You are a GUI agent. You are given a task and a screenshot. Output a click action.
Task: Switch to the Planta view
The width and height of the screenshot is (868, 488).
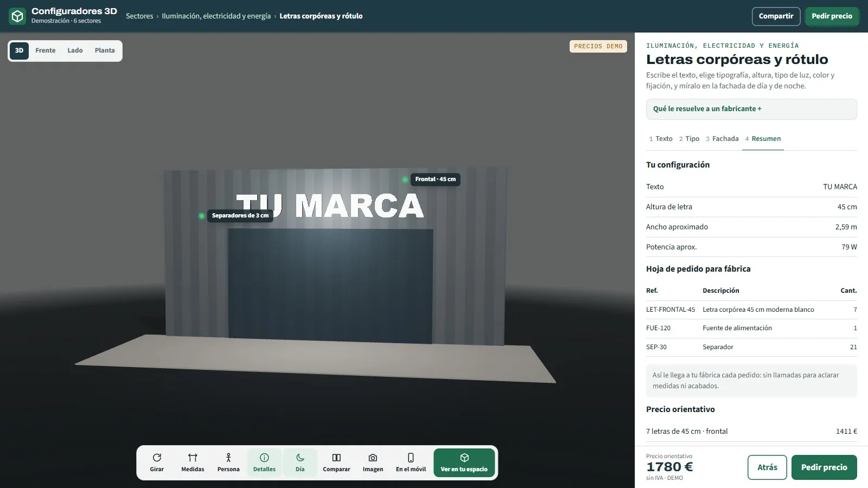[105, 50]
